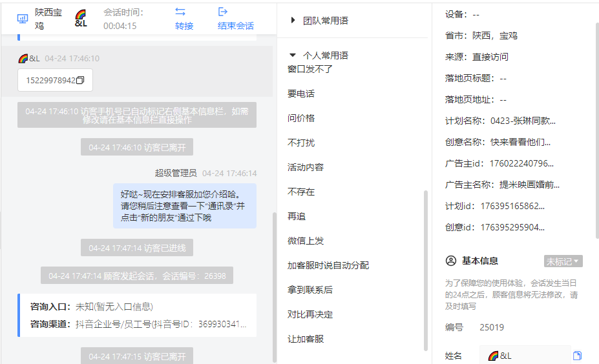This screenshot has height=364, width=599.
Task: Select the 问价格 quick phrase
Action: coord(301,118)
